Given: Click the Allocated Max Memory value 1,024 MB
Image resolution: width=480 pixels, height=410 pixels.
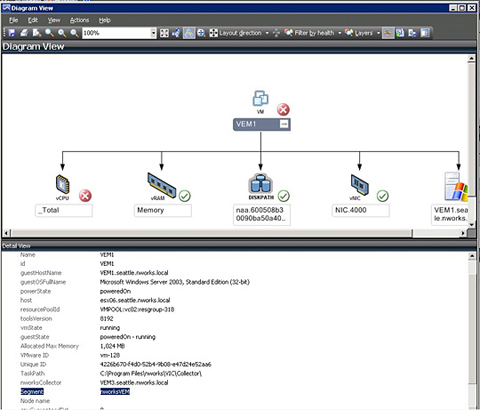Looking at the screenshot, I should pos(112,346).
